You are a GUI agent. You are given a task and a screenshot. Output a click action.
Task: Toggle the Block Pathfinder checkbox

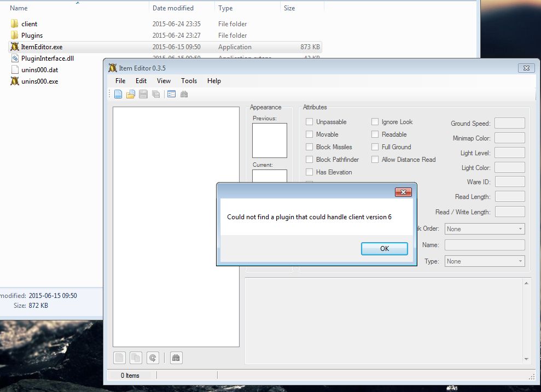tap(310, 159)
